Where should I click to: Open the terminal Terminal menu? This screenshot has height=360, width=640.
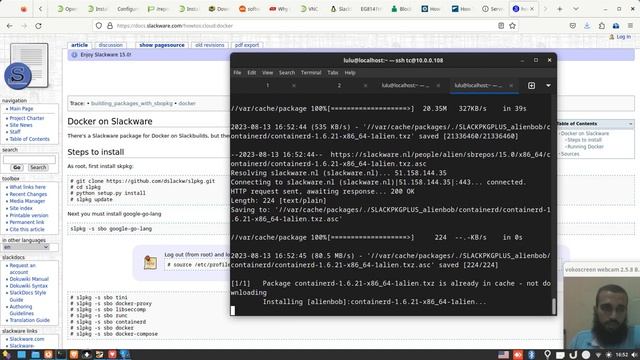[x=311, y=73]
